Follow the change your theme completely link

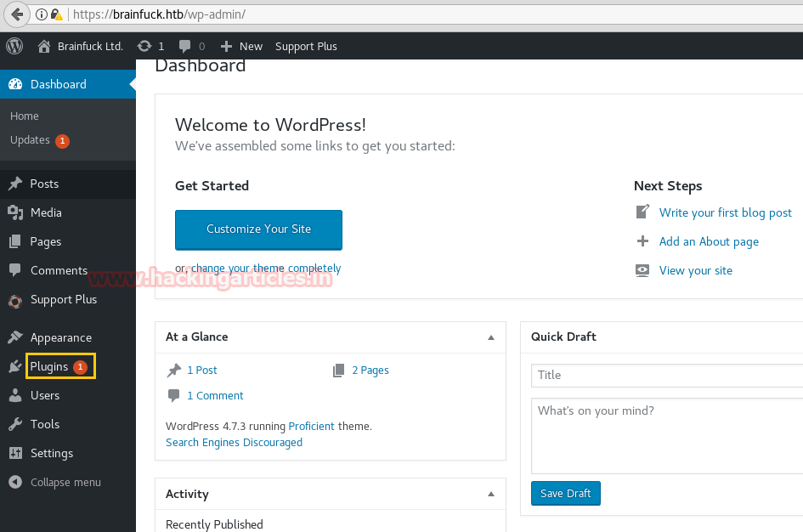click(266, 269)
